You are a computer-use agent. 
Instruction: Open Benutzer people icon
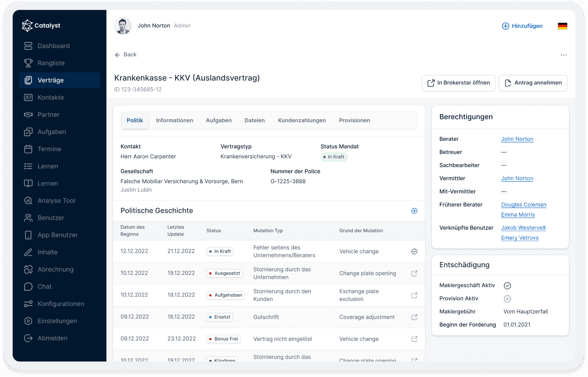click(28, 218)
